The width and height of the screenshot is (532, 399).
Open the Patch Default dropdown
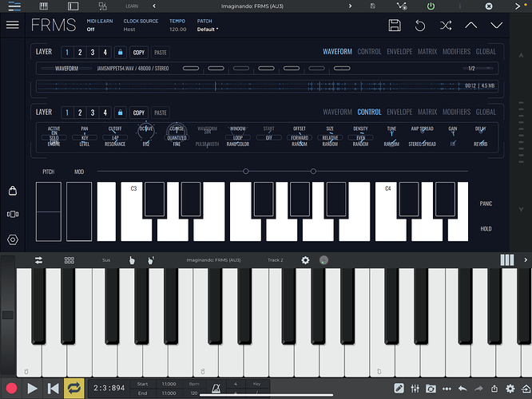pyautogui.click(x=208, y=29)
